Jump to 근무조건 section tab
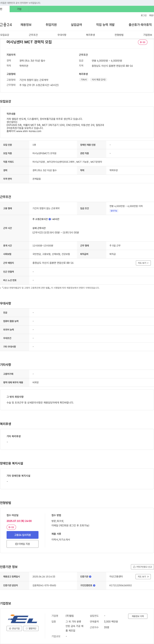Viewport: 154px width, 644px height. [x=33, y=35]
